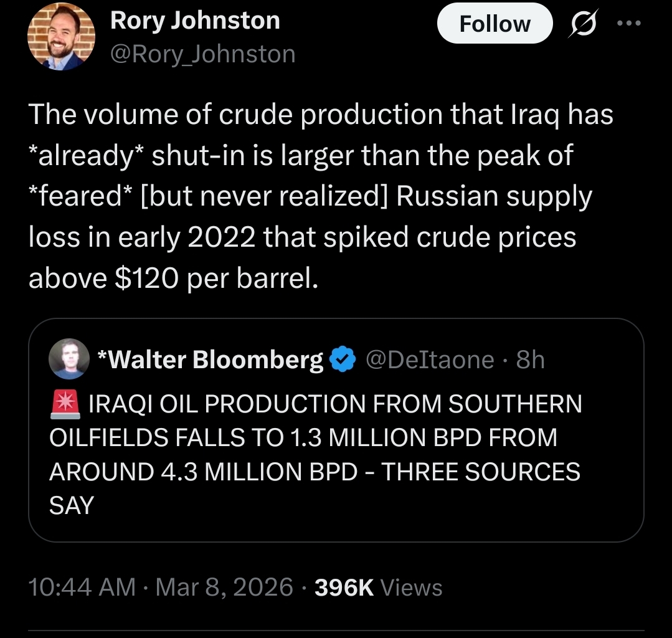Click the Rory Johnston display name

pyautogui.click(x=195, y=21)
